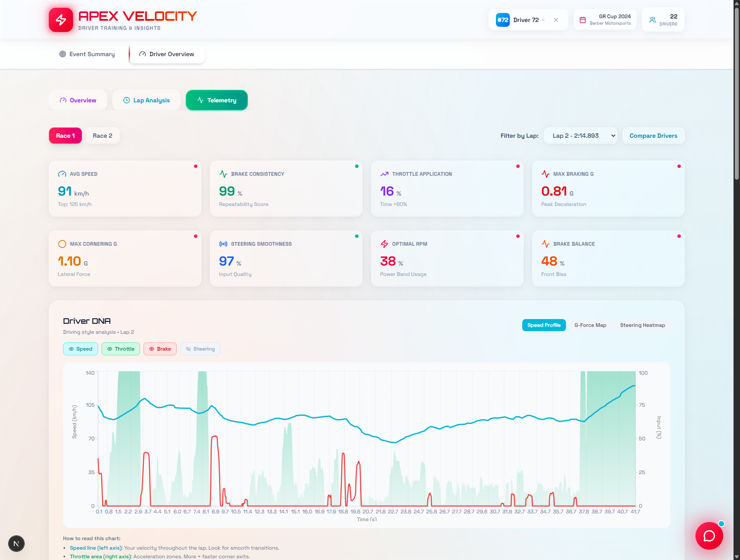Switch to the Lap Analysis tab

[x=146, y=100]
